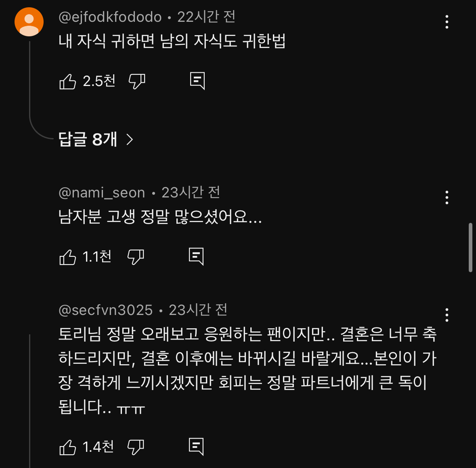Like the comment by @nami_seon

coord(68,257)
